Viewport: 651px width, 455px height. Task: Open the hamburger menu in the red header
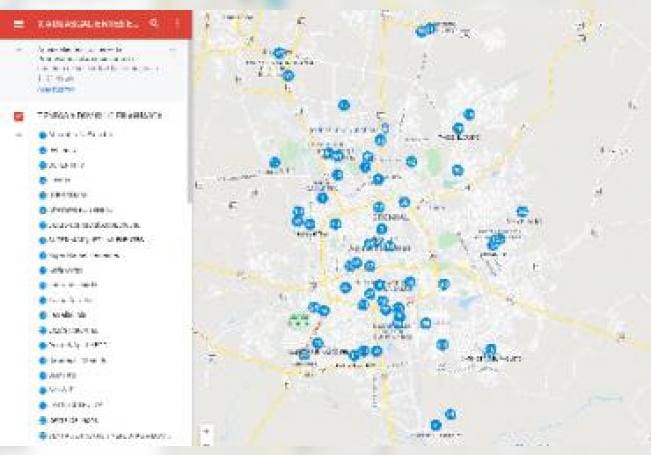tap(17, 22)
